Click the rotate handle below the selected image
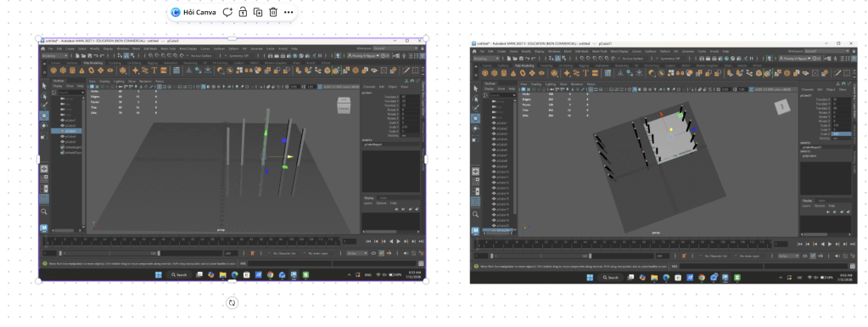The height and width of the screenshot is (327, 868). coord(232,302)
